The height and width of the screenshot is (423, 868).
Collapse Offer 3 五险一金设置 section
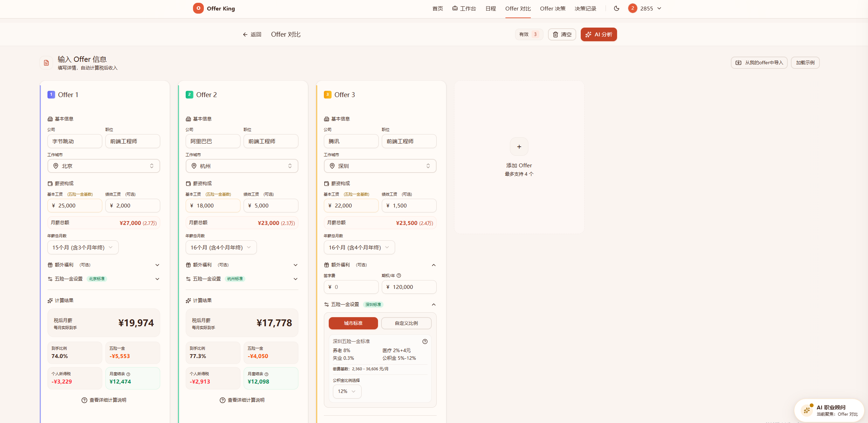click(x=434, y=305)
